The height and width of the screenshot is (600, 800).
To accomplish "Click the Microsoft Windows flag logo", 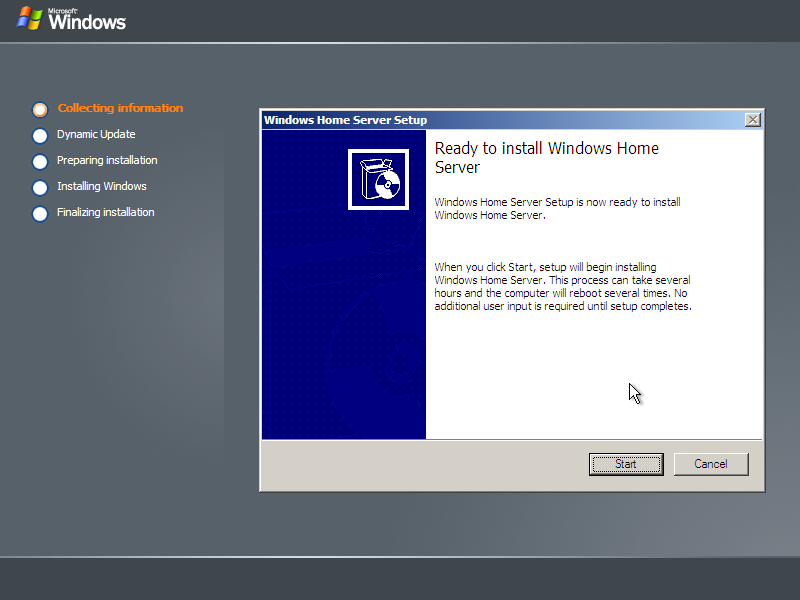I will coord(29,18).
